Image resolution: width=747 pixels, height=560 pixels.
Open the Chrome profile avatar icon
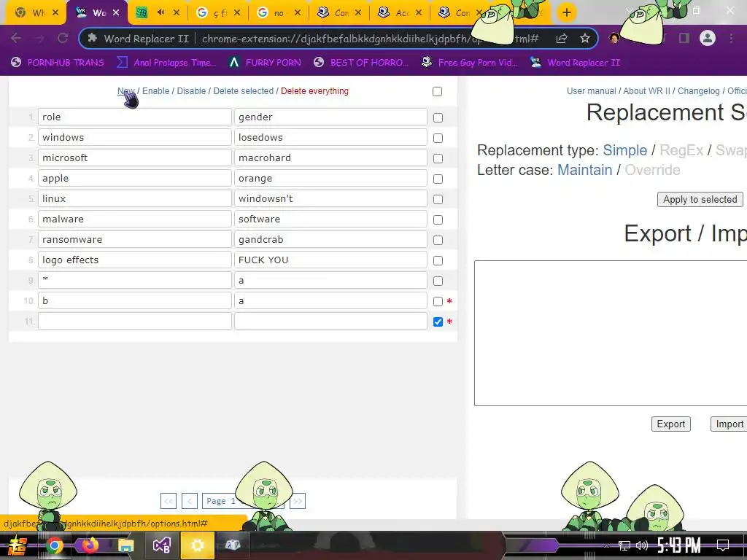[x=708, y=38]
